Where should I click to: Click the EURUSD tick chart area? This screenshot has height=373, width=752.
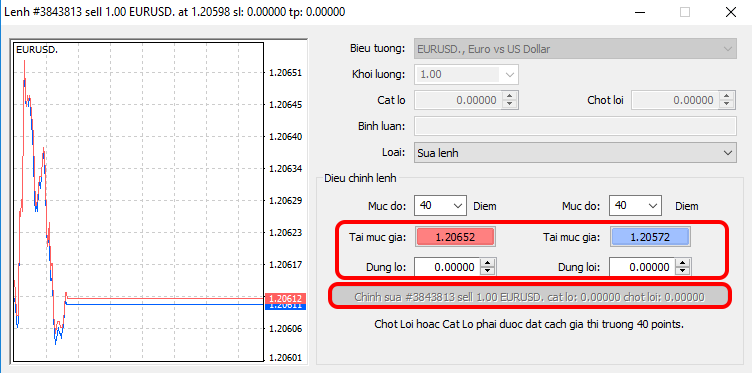[x=137, y=201]
